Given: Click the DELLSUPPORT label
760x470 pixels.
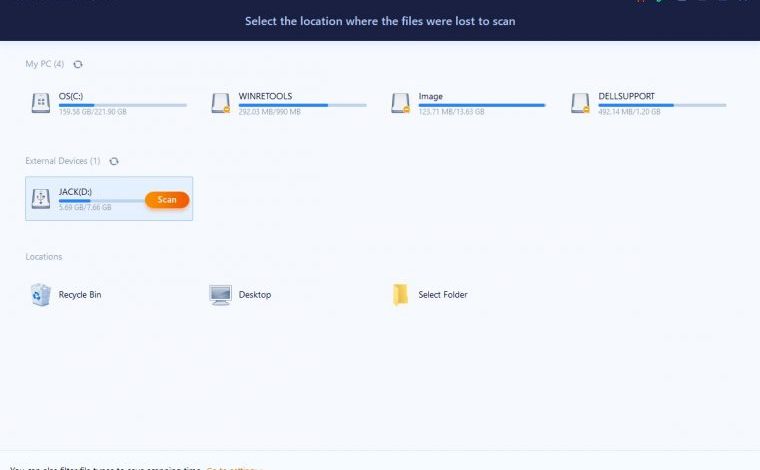Looking at the screenshot, I should (x=626, y=96).
